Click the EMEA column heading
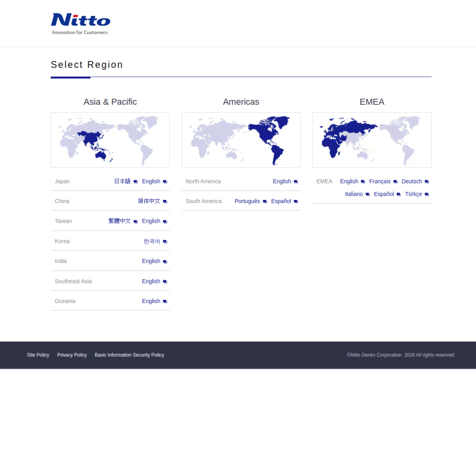Screen dimensions: 476x476 [x=372, y=102]
